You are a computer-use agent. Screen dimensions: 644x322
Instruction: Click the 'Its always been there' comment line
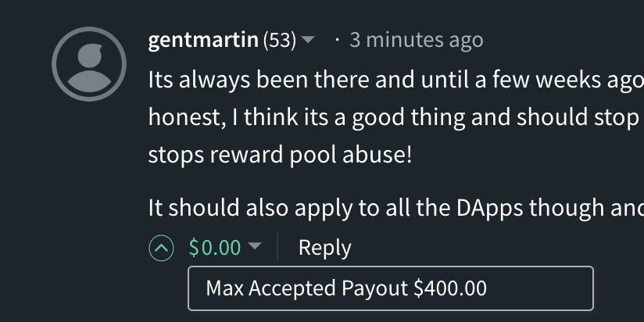coord(396,80)
